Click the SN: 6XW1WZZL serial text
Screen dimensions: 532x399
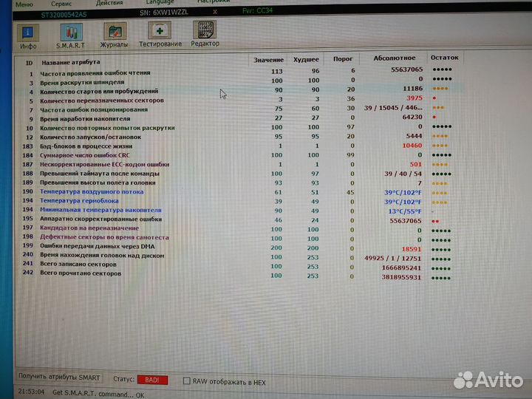click(164, 13)
